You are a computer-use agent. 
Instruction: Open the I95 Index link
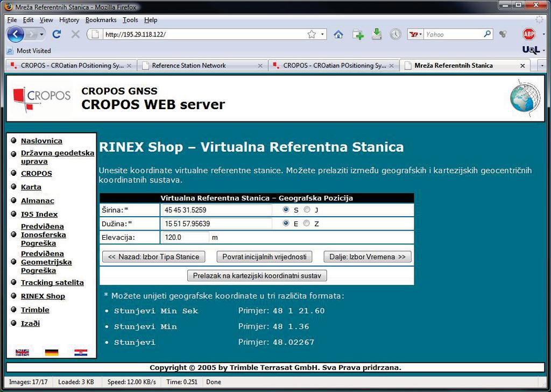(x=39, y=214)
